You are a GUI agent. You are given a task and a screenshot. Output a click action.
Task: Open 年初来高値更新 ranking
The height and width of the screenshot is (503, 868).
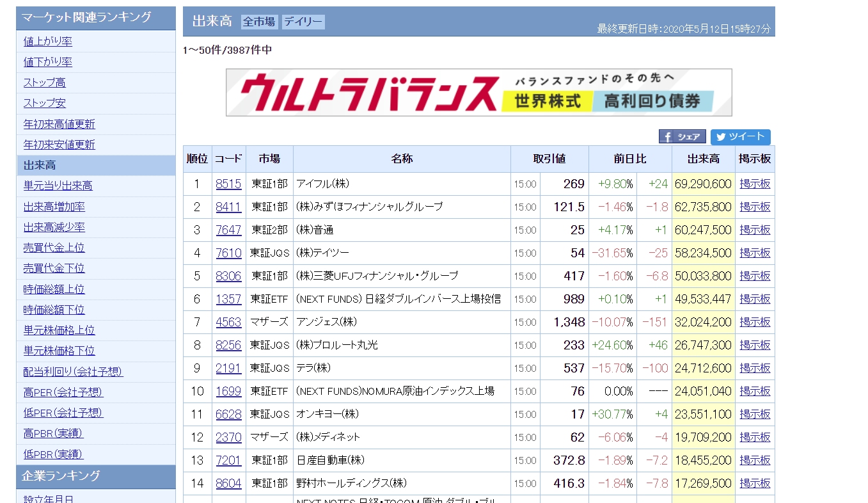(59, 124)
